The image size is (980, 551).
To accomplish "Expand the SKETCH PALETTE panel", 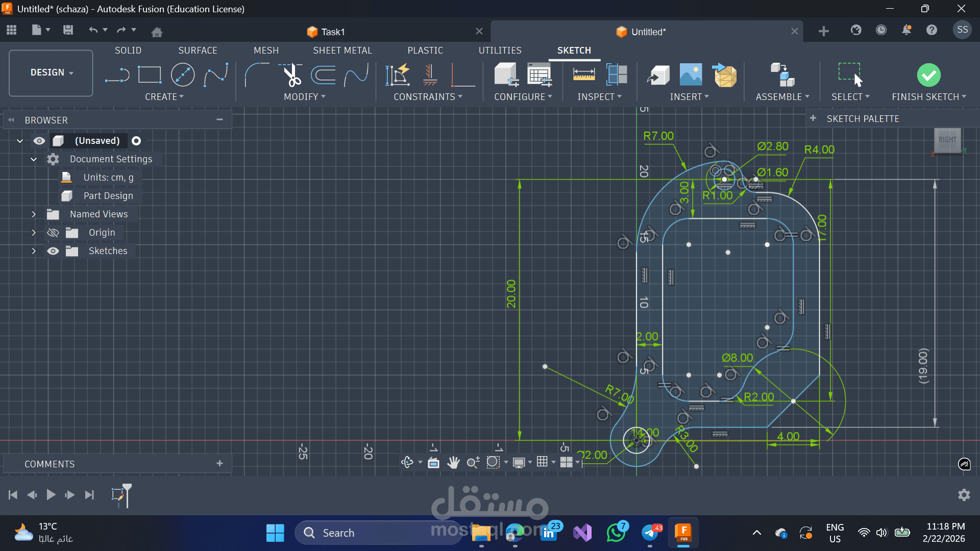I will click(x=813, y=118).
